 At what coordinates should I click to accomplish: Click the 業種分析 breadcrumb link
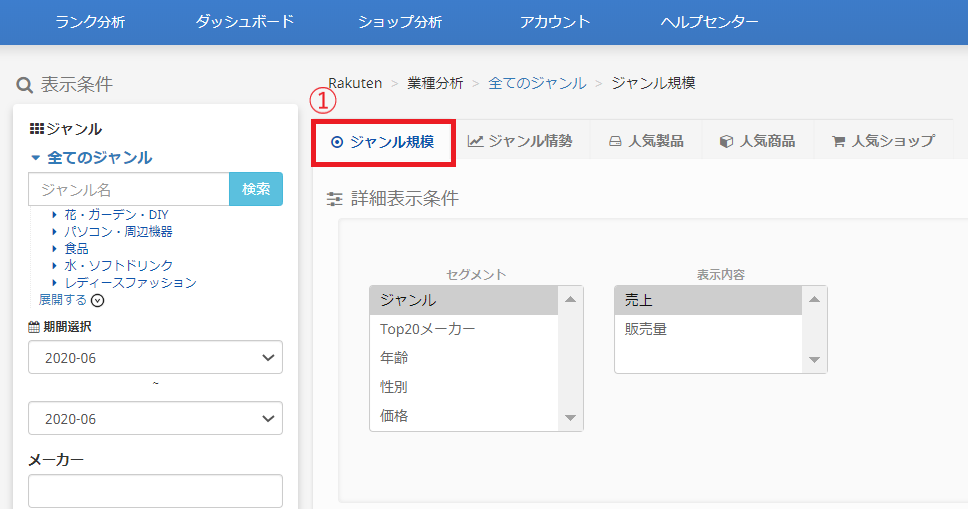[435, 83]
